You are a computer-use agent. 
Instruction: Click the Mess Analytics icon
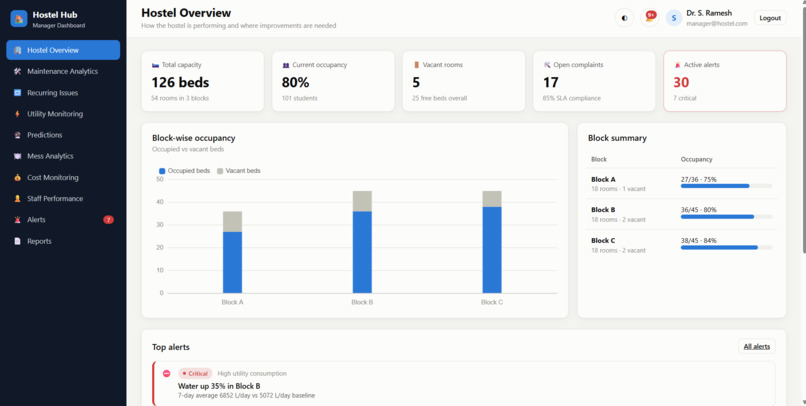17,156
